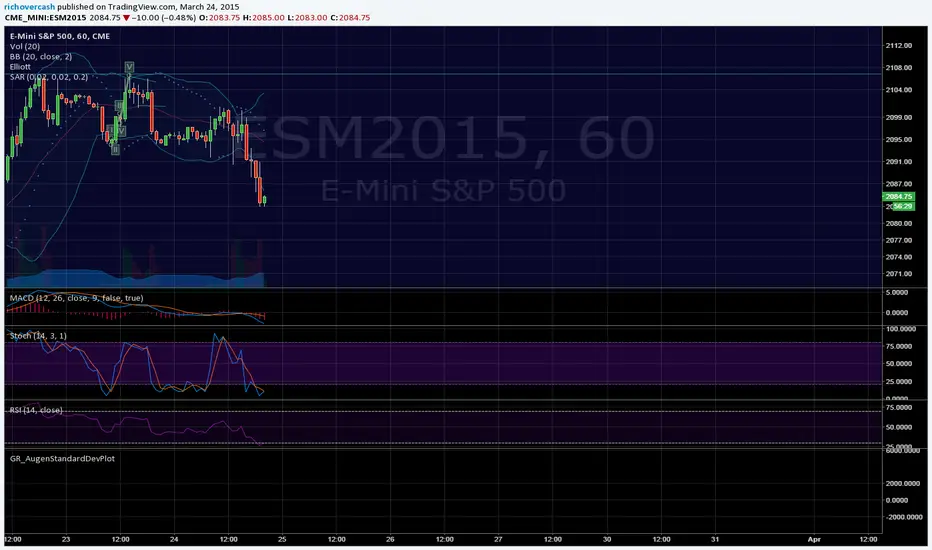This screenshot has height=550, width=932.
Task: Open the richovercash author profile link
Action: coord(30,7)
